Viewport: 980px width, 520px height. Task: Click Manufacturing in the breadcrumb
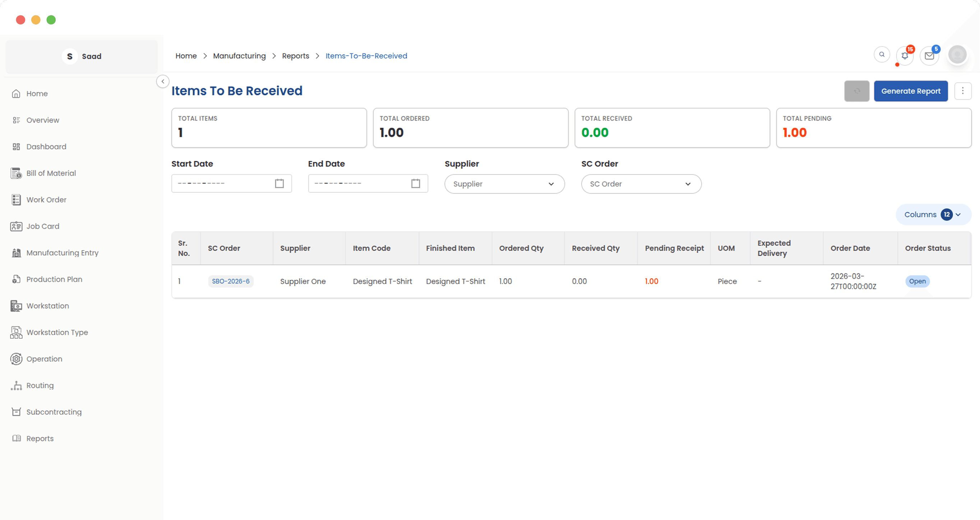(x=239, y=56)
